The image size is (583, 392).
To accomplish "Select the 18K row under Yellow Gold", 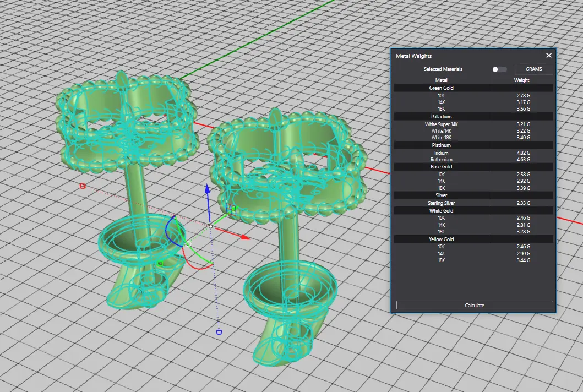I will pos(473,260).
